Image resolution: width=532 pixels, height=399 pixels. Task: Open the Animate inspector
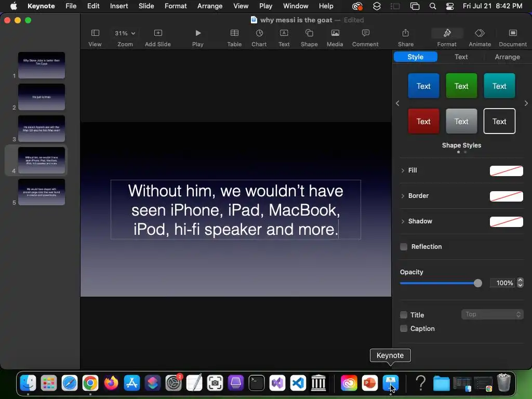click(x=480, y=37)
